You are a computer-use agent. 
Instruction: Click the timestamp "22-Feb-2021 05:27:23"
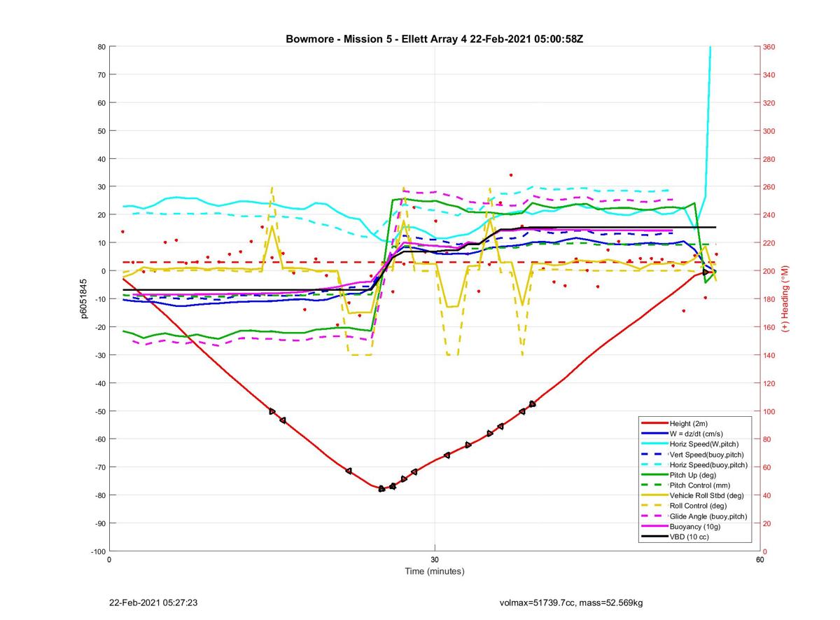[x=153, y=602]
